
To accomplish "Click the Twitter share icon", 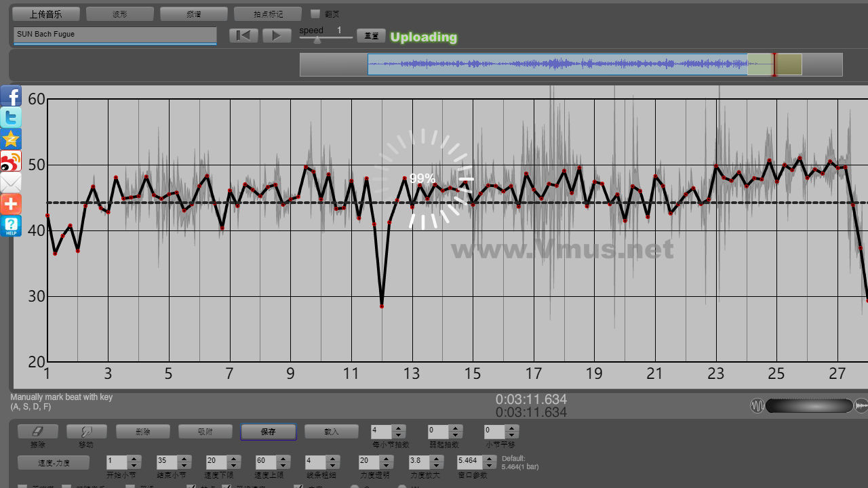I will click(11, 118).
